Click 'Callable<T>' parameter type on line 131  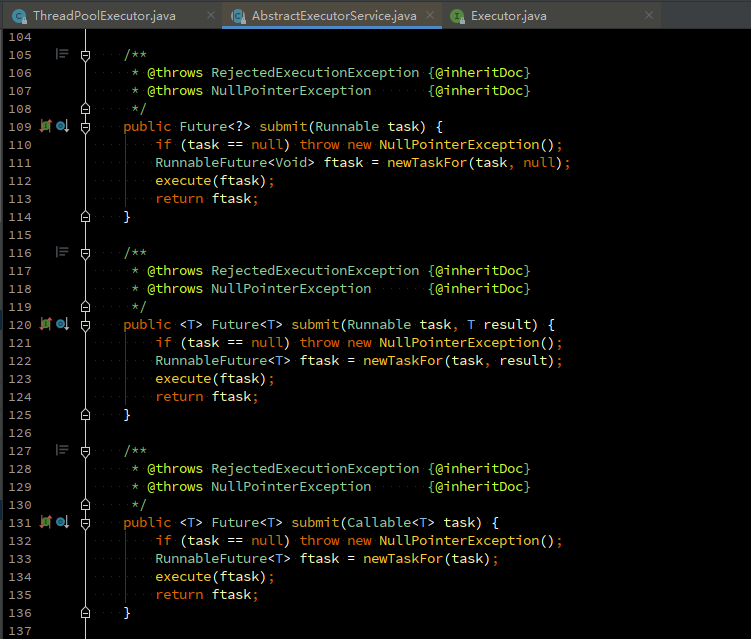click(x=391, y=522)
